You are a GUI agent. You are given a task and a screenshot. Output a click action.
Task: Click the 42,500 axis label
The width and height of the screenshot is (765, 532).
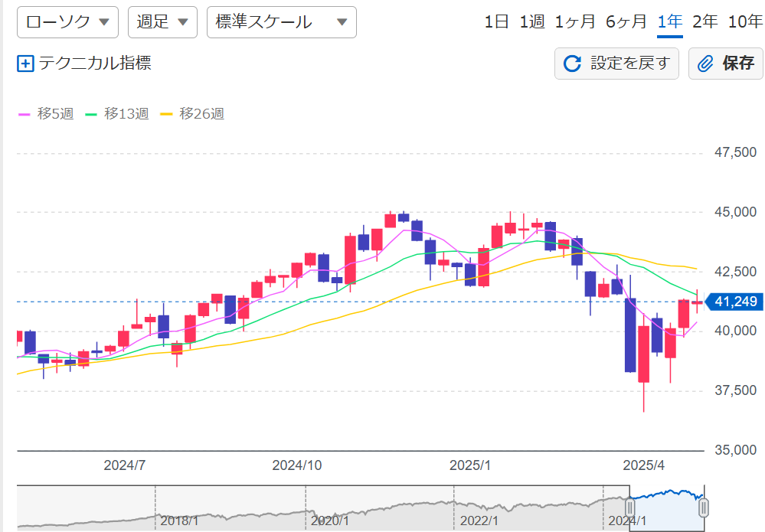(735, 272)
